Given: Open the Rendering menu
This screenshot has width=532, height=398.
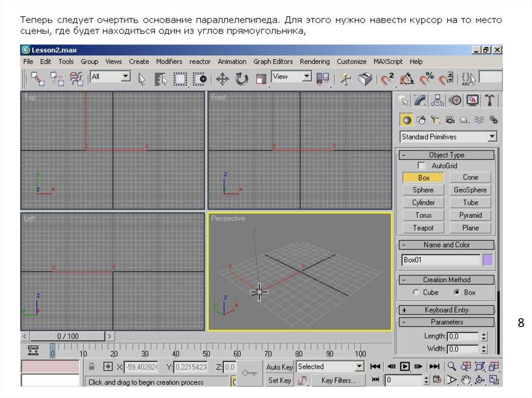Looking at the screenshot, I should click(314, 61).
